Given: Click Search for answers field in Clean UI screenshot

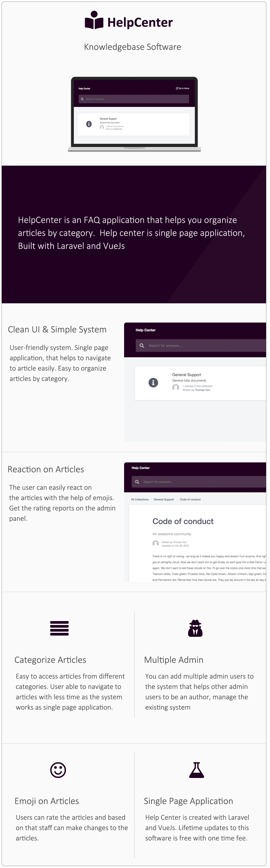Looking at the screenshot, I should [201, 345].
